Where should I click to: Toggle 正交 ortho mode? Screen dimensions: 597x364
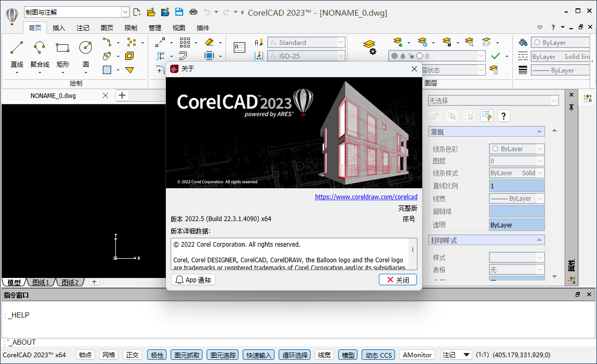tap(132, 355)
